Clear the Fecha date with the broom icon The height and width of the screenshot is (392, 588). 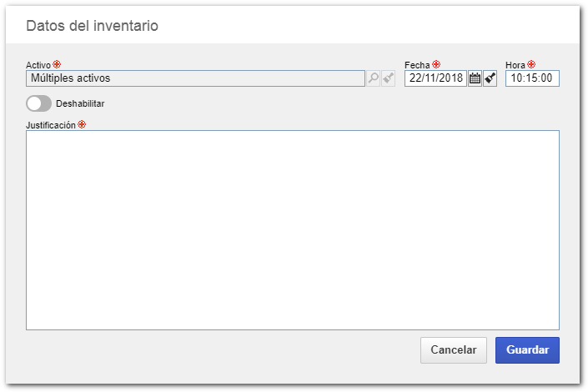pos(490,78)
